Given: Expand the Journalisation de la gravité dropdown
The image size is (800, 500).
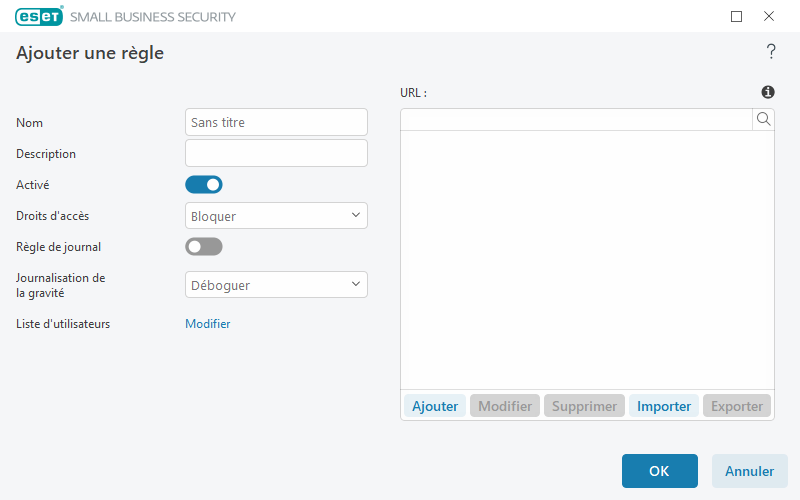Looking at the screenshot, I should pos(276,285).
